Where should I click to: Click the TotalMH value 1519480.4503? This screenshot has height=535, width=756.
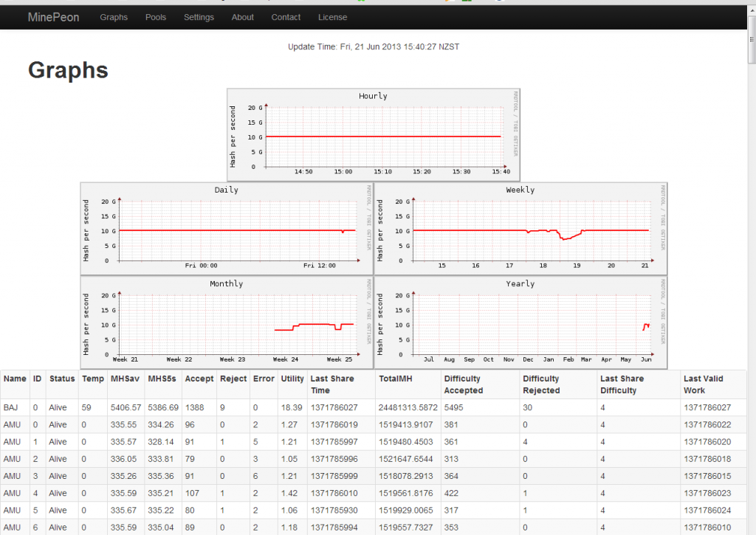pos(405,442)
